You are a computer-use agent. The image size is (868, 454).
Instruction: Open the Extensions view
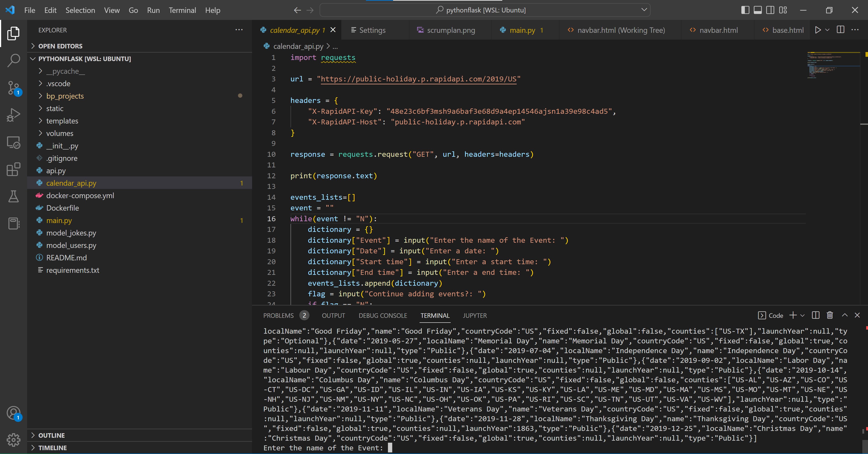(x=13, y=170)
